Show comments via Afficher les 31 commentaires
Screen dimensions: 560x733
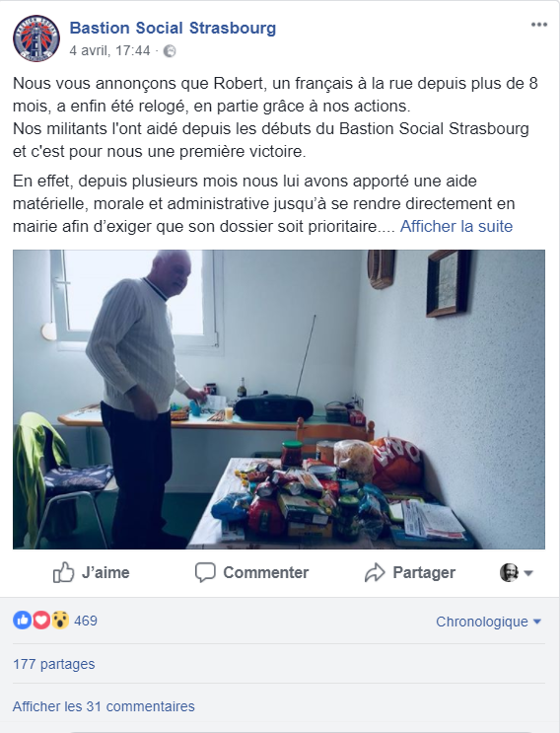tap(104, 706)
